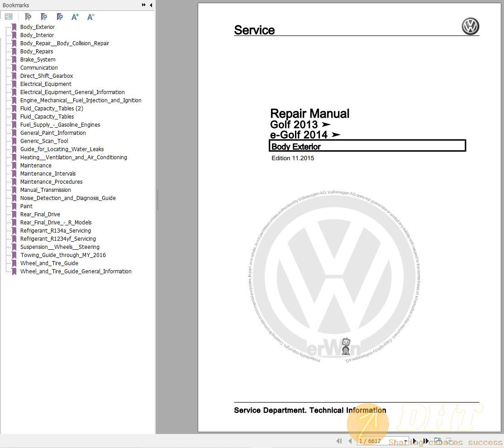Open the bookmark options checklist icon

tap(9, 17)
